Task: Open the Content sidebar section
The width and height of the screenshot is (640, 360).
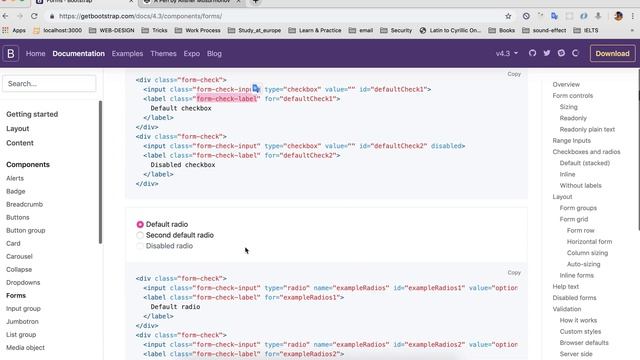Action: (20, 143)
